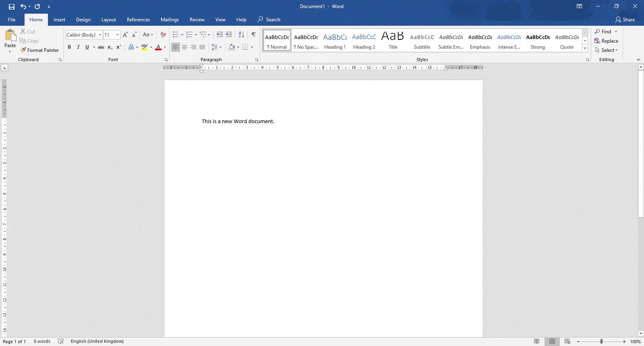Toggle strikethrough formatting
Screen dimensions: 644x346
pos(101,47)
